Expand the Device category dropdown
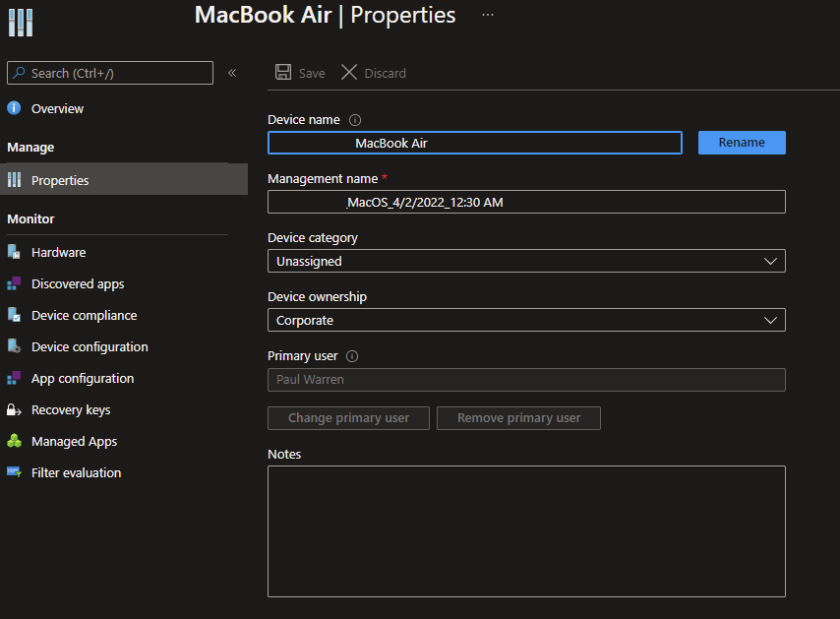This screenshot has width=840, height=619. 526,261
